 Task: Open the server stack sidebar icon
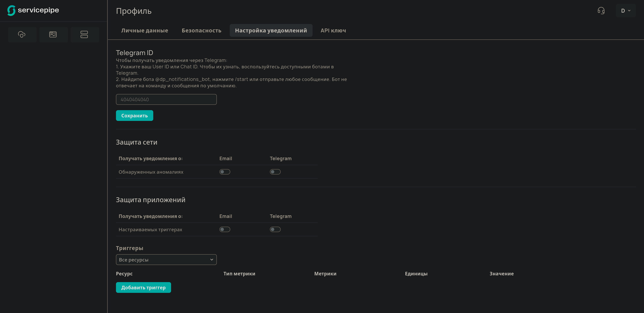(x=84, y=34)
